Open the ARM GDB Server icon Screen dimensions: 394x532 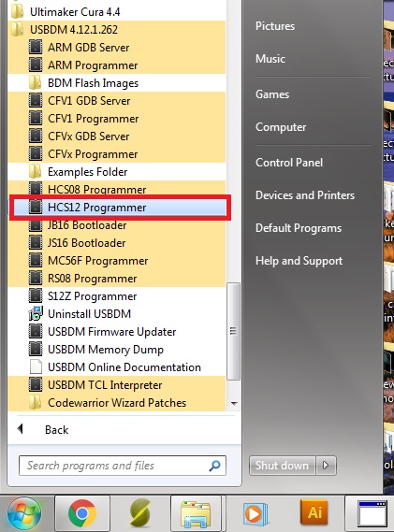[36, 47]
